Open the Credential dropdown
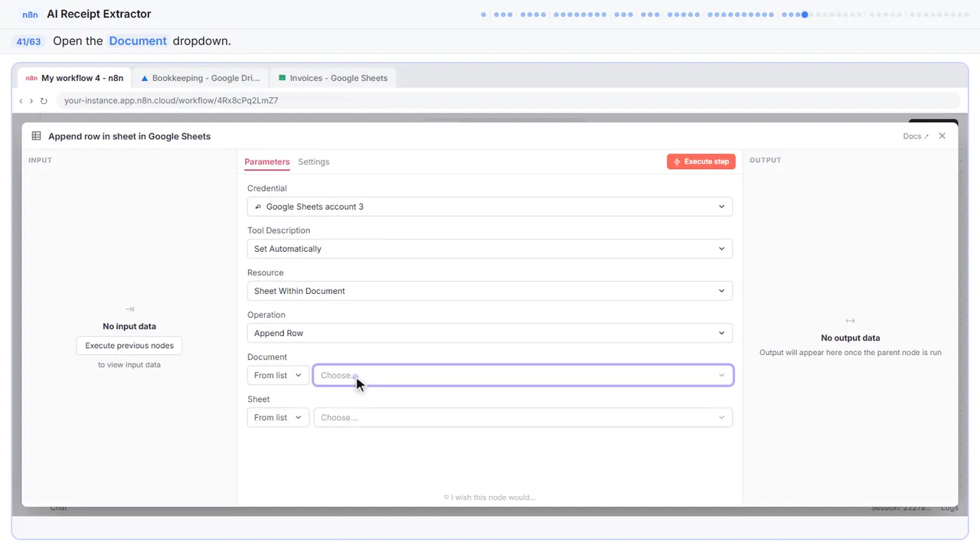Screen dimensions: 980x551 (489, 207)
